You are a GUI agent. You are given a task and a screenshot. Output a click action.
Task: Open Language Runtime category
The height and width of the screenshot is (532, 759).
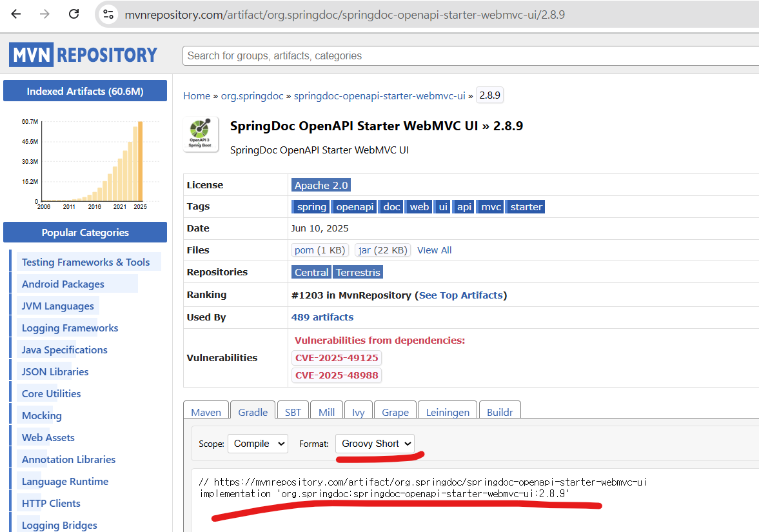pos(65,481)
